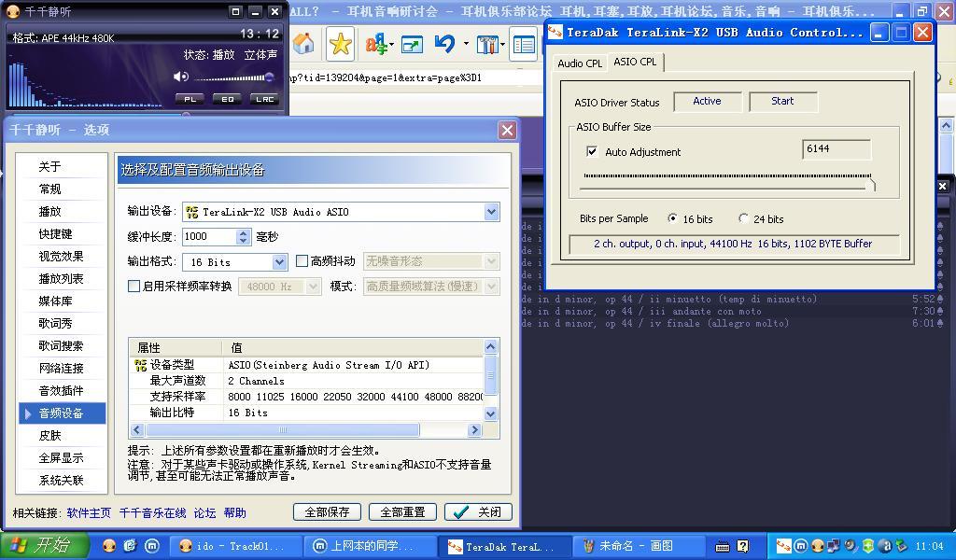The image size is (956, 560).
Task: Click the language bar keyboard icon
Action: [722, 546]
